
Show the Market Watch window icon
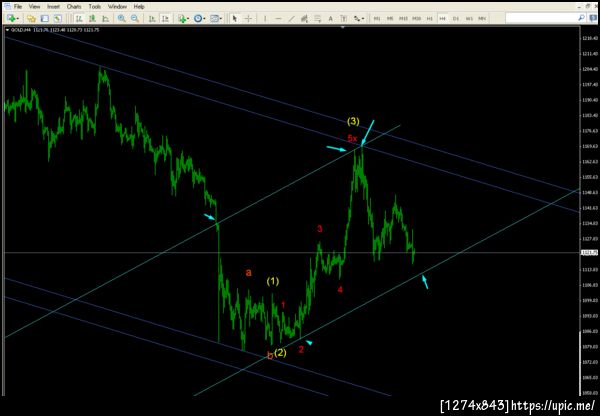tap(44, 18)
